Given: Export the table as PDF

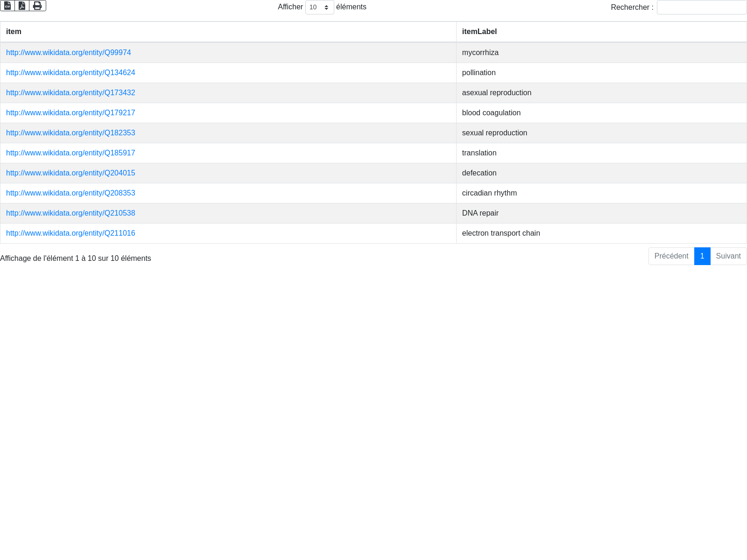Looking at the screenshot, I should pyautogui.click(x=22, y=6).
